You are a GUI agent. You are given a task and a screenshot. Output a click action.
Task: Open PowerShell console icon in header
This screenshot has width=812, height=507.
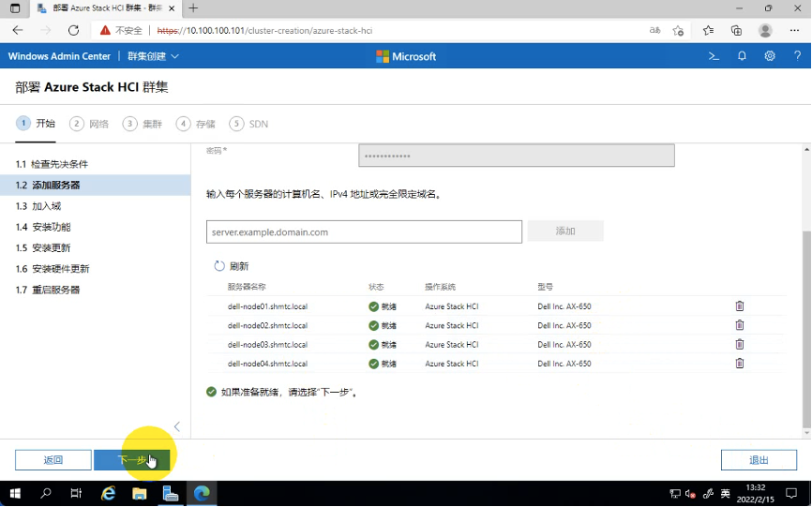[x=714, y=56]
